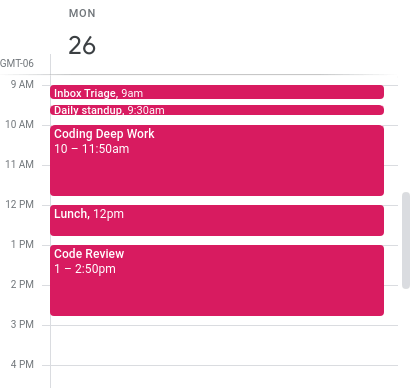Select the date number 26 header

(x=82, y=45)
